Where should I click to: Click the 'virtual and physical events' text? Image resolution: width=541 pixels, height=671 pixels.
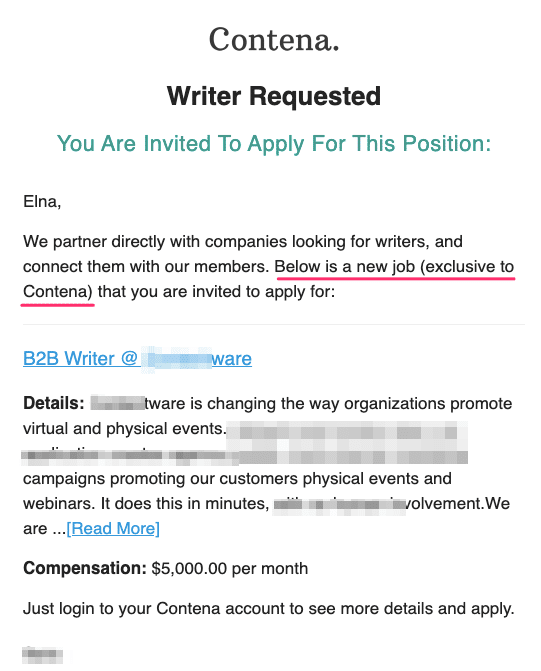[x=125, y=428]
